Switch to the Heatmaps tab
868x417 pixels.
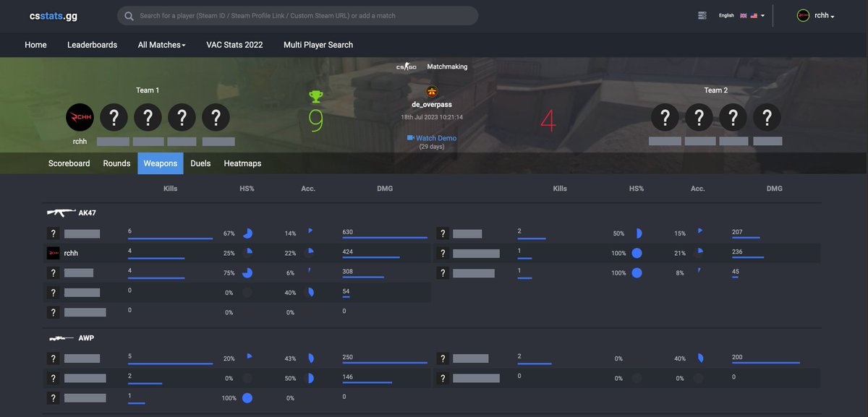(242, 163)
